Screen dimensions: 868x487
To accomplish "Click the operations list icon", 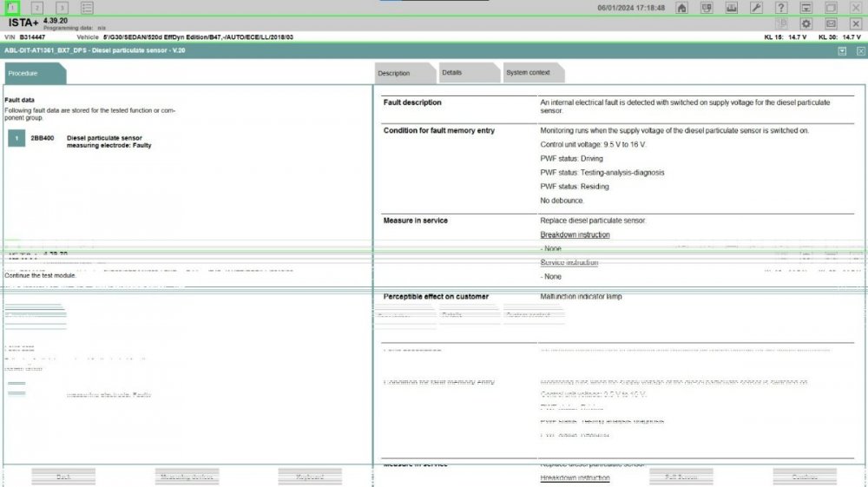I will (87, 8).
